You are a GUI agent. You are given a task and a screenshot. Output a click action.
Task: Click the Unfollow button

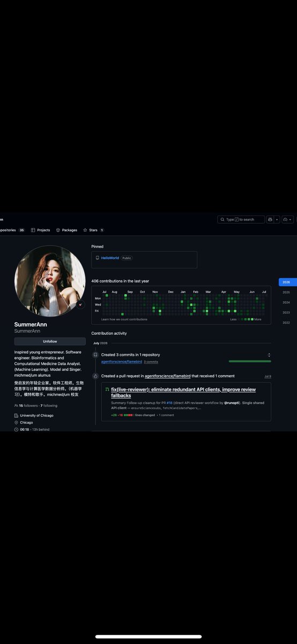click(50, 341)
